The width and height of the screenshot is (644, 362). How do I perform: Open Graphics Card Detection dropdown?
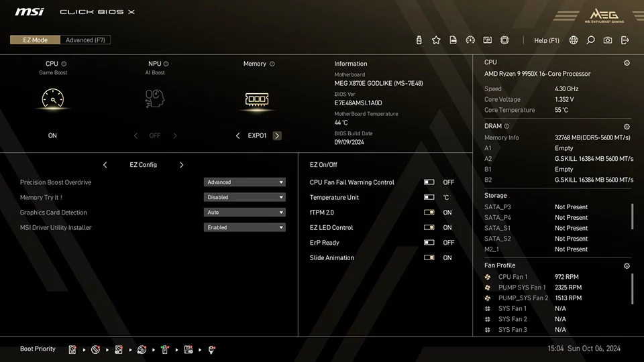[244, 213]
